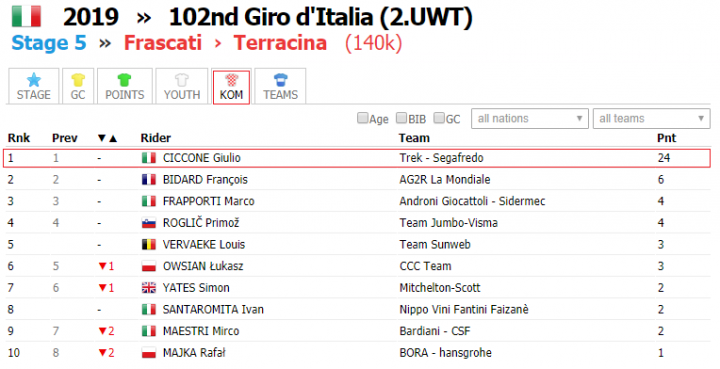Open the all teams dropdown
The height and width of the screenshot is (369, 720).
[x=651, y=118]
